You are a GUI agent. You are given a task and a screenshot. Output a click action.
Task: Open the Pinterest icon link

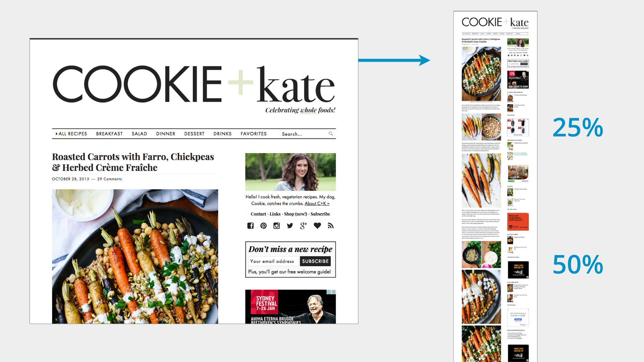pyautogui.click(x=264, y=226)
